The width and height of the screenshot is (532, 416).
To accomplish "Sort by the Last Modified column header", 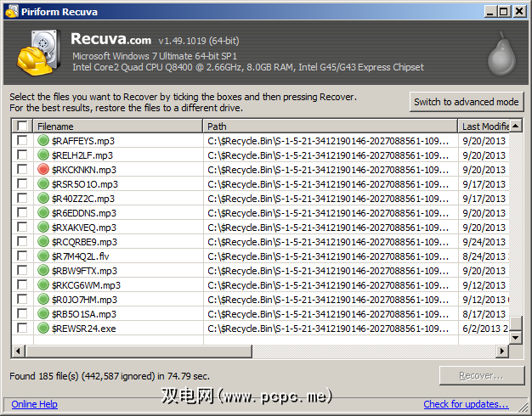I will pyautogui.click(x=484, y=126).
